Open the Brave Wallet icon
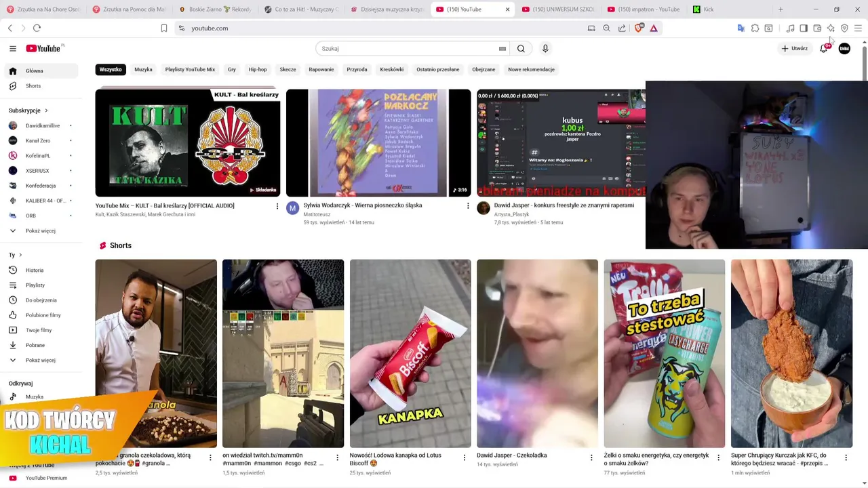This screenshot has width=868, height=488. [x=817, y=28]
